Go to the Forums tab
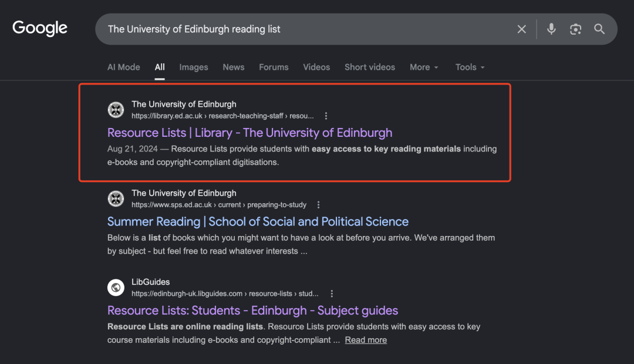This screenshot has width=634, height=364. [x=274, y=67]
